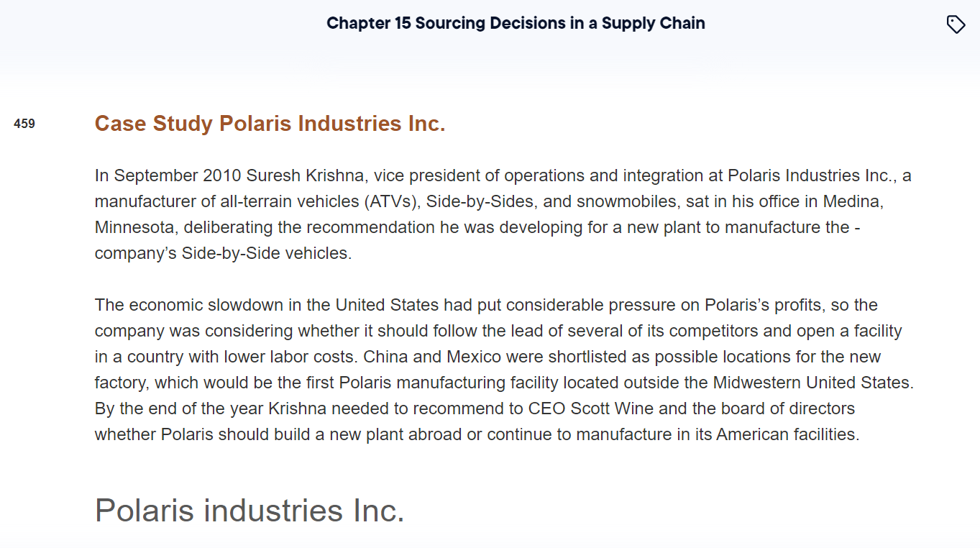
Task: Click the chapter title at the top
Action: coord(515,23)
